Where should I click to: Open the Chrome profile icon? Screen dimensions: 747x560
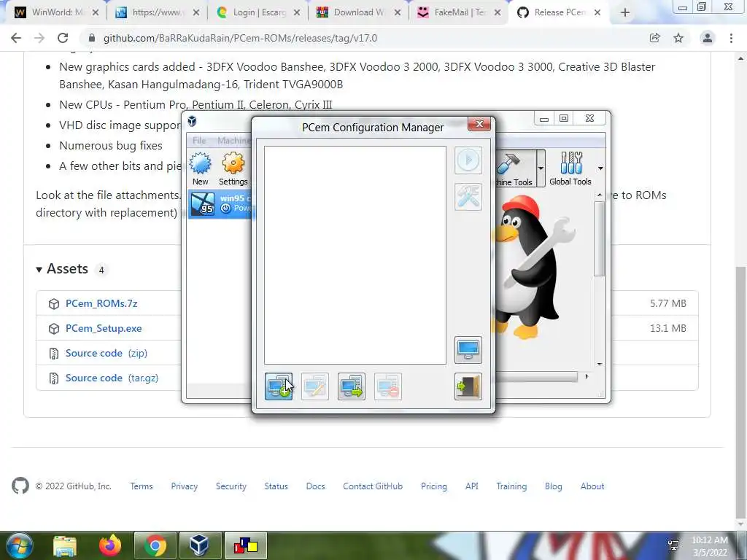708,38
